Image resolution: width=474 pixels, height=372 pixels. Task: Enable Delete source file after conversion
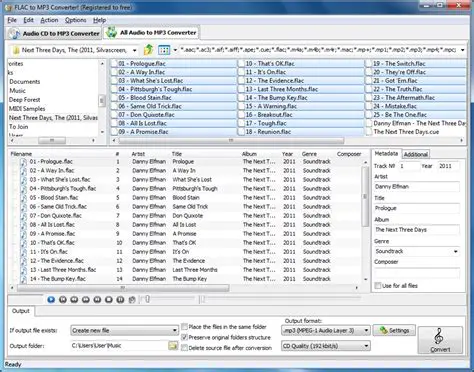[184, 348]
